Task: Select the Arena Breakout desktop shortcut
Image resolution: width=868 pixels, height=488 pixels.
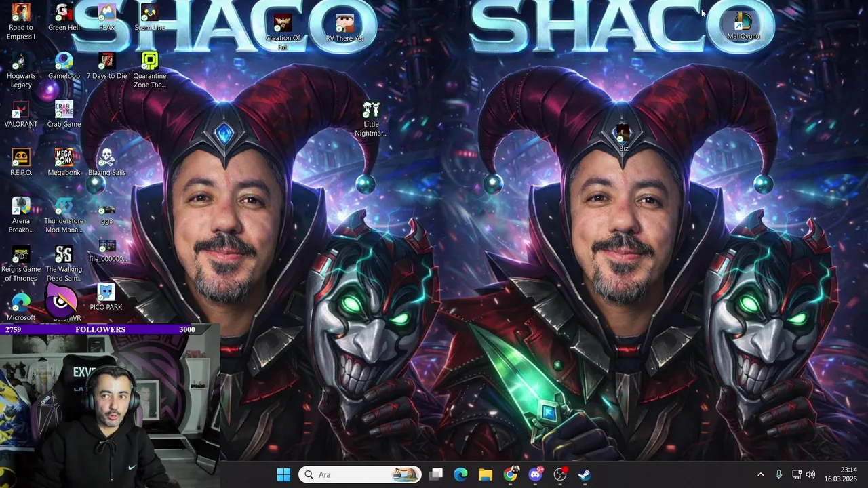Action: click(x=21, y=216)
